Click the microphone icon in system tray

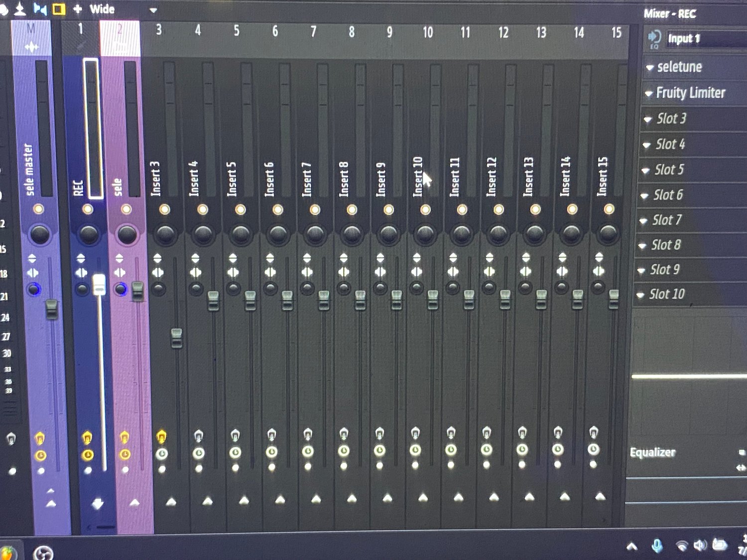(657, 546)
